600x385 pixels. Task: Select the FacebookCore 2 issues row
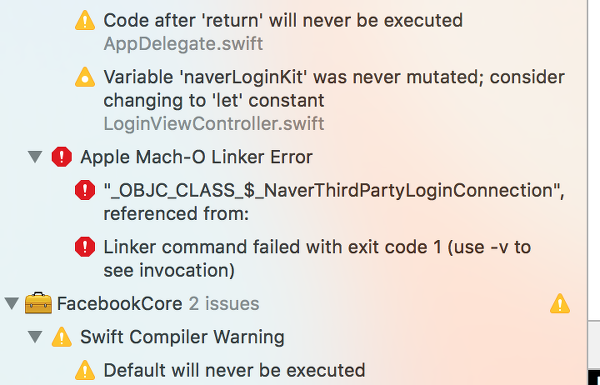[x=158, y=303]
